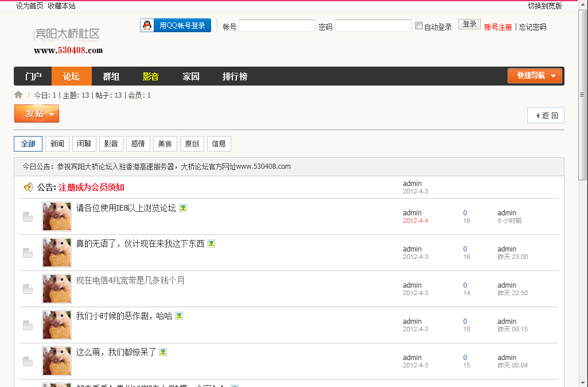The width and height of the screenshot is (588, 387).
Task: Open hamster avatar of 现在电信4兆宽带 thread
Action: [57, 289]
